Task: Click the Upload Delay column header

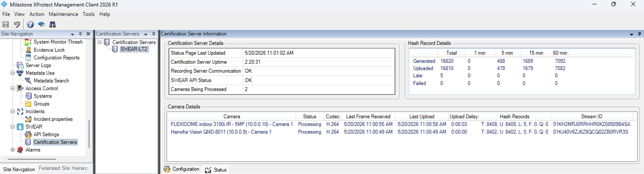Action: 463,117
